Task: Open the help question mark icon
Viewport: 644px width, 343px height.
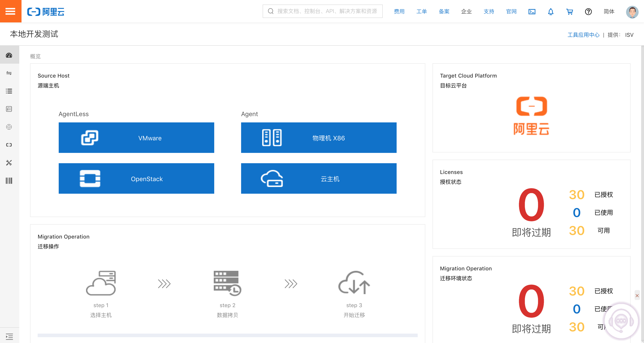Action: point(588,11)
